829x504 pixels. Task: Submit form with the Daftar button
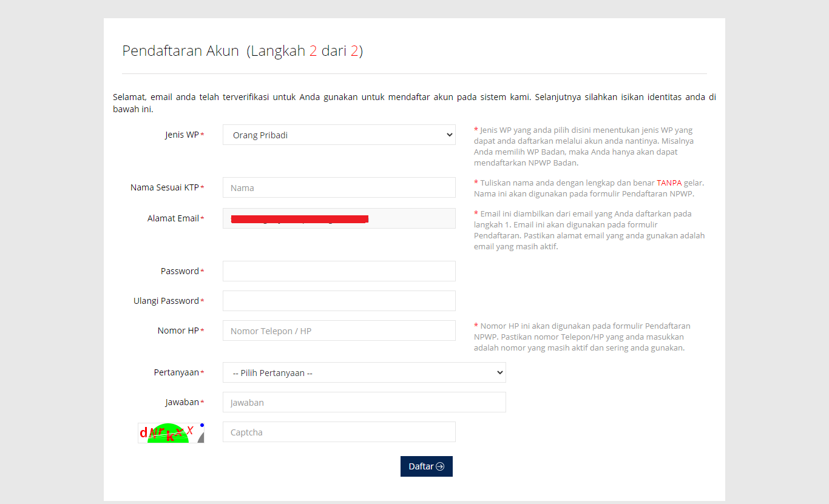coord(427,466)
